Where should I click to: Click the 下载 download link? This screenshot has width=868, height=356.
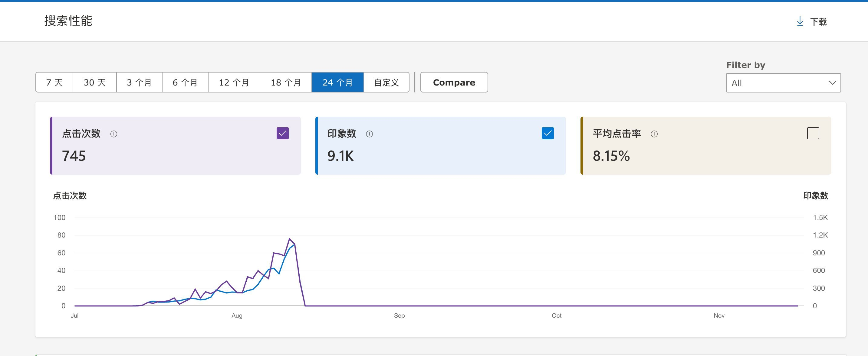[818, 22]
